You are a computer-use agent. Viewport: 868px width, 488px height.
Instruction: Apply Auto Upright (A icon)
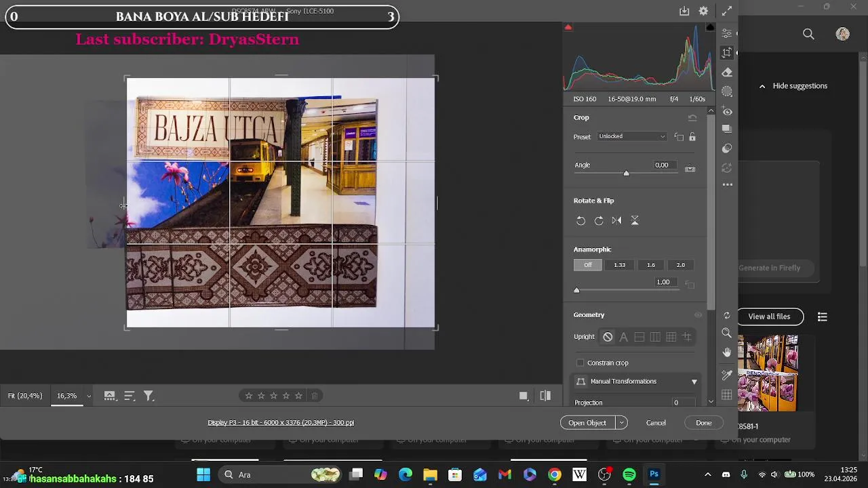[624, 337]
